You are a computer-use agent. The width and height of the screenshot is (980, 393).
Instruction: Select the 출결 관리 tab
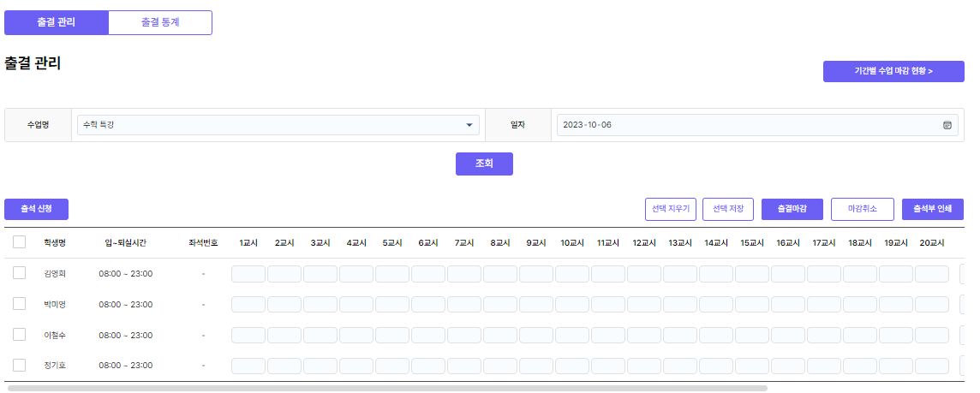(57, 22)
